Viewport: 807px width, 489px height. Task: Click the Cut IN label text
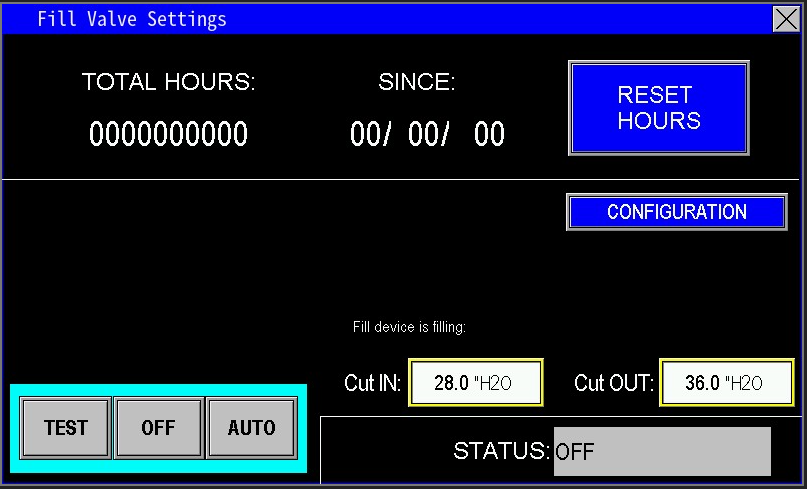coord(372,384)
